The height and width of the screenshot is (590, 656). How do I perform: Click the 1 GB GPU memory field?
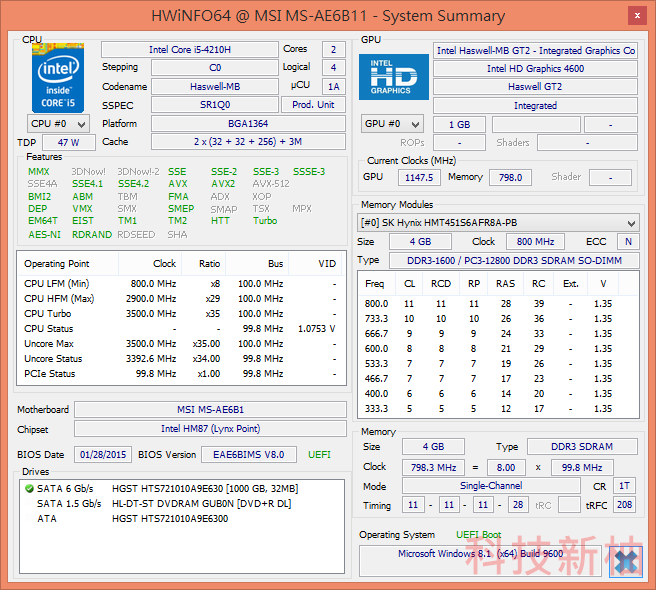point(459,125)
